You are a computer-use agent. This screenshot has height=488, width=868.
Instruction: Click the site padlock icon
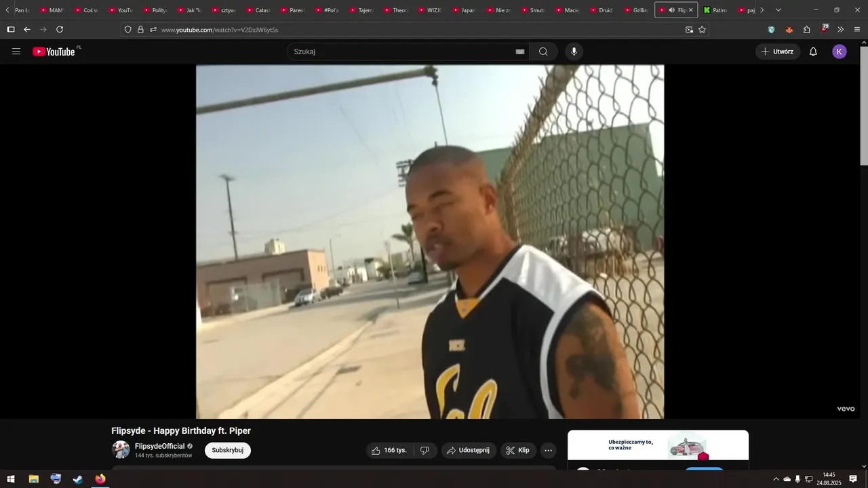click(x=140, y=29)
